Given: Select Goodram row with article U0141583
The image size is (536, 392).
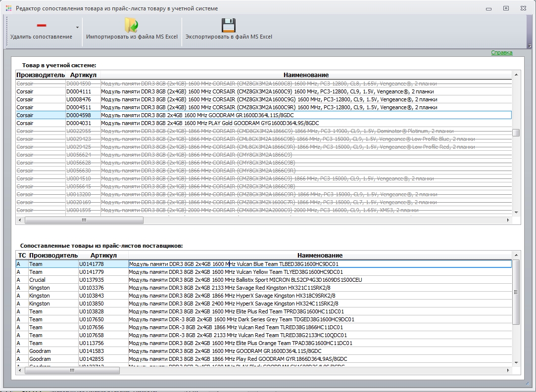Looking at the screenshot, I should coord(264,351).
